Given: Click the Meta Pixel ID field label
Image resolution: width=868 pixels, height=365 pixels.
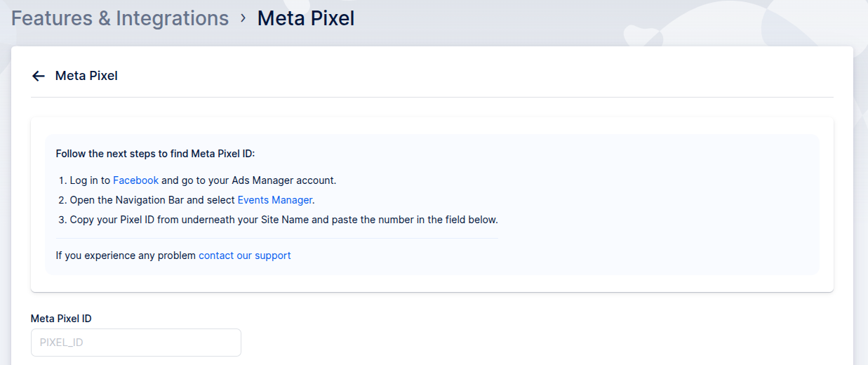Looking at the screenshot, I should (x=61, y=319).
